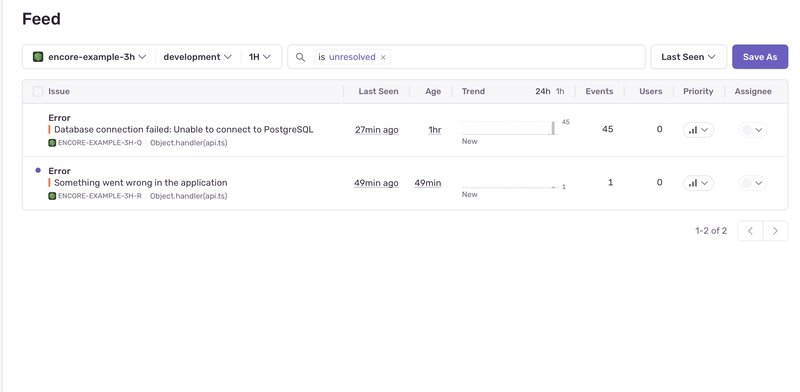Expand the 1H time range dropdown

point(260,57)
